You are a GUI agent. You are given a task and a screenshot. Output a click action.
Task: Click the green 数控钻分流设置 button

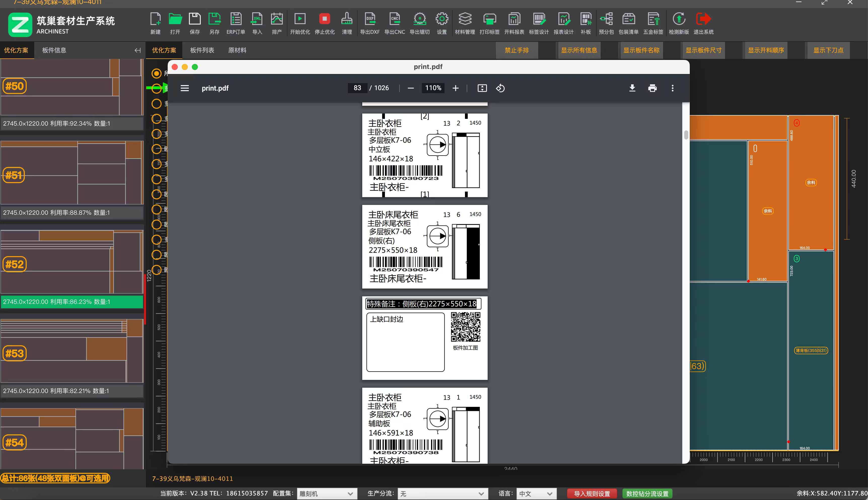pyautogui.click(x=647, y=493)
